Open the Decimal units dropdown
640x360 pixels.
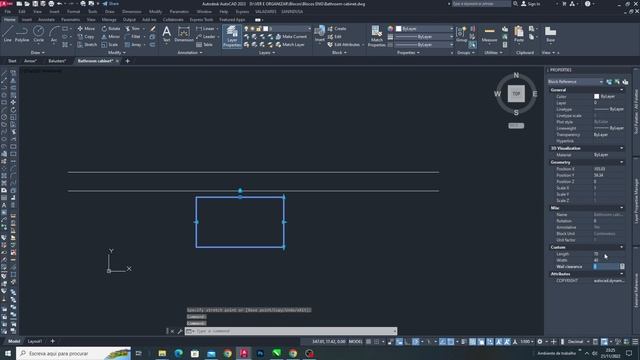point(578,342)
